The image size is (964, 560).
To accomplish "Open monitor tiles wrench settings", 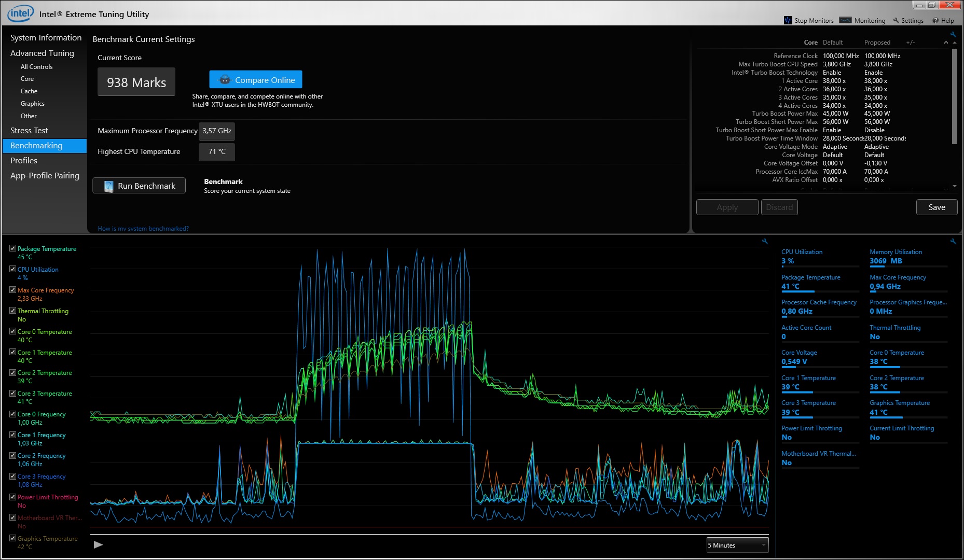I will (953, 241).
